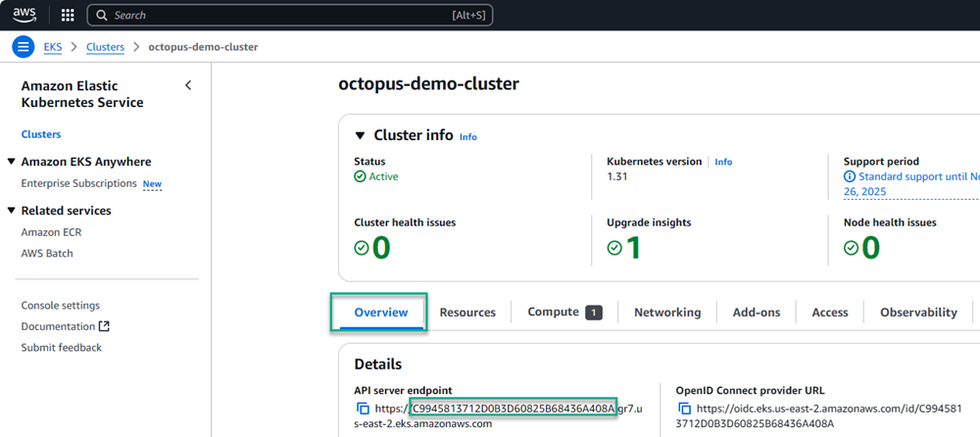This screenshot has width=980, height=437.
Task: Click the Upgrade insights count 1
Action: (x=633, y=248)
